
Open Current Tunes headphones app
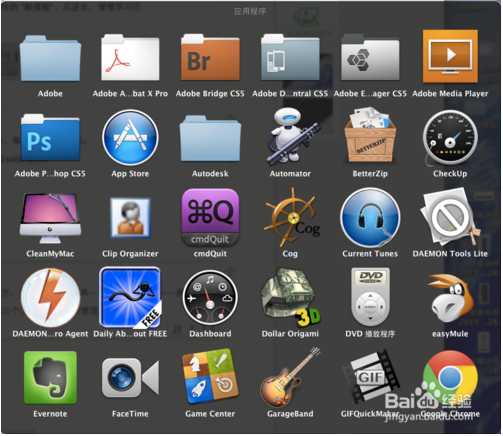(x=370, y=218)
